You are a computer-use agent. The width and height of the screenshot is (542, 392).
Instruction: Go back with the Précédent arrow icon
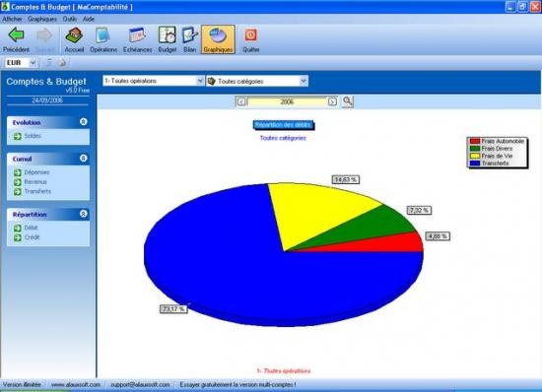(16, 34)
